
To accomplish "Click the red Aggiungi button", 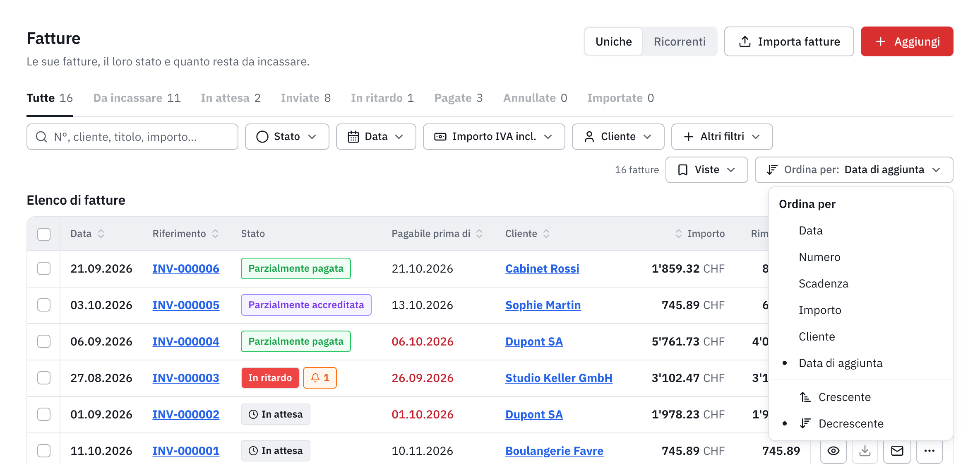I will click(907, 41).
